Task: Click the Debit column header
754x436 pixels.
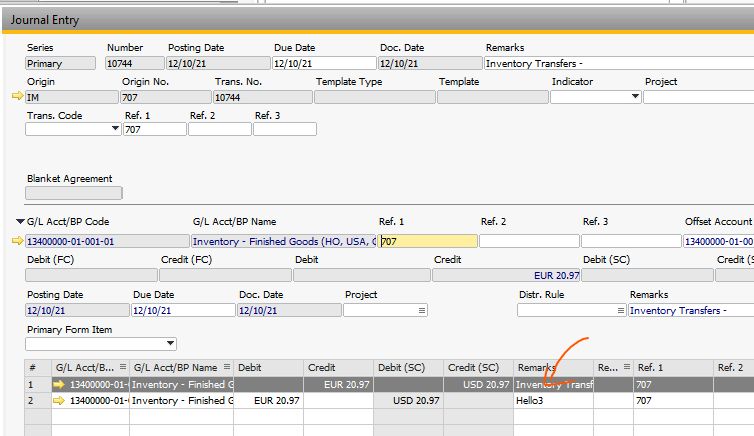Action: tap(250, 368)
